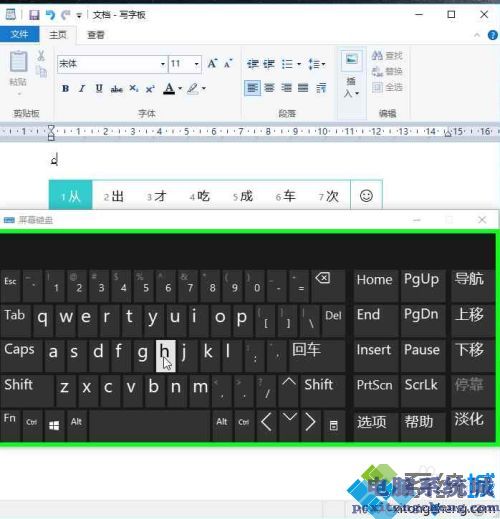Screen dimensions: 500x519
Task: Apply the text highlight color pen
Action: [193, 89]
